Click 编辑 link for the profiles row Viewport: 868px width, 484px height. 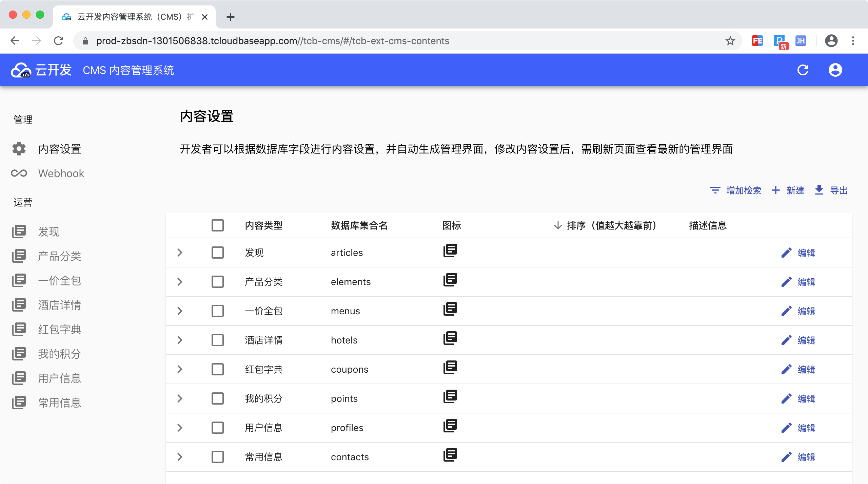806,428
